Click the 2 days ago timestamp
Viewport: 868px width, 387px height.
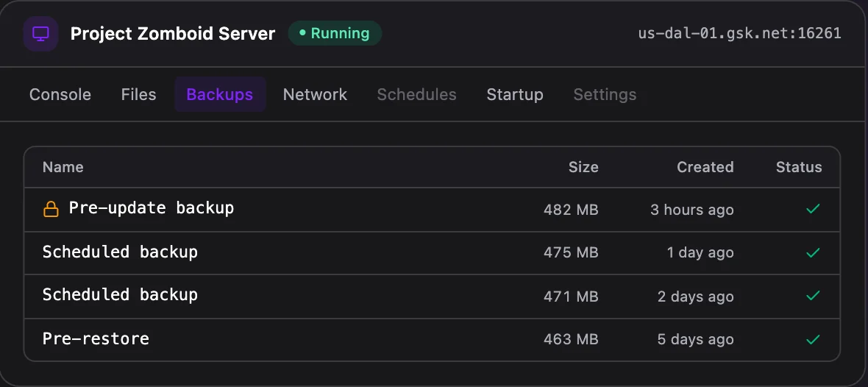point(696,297)
